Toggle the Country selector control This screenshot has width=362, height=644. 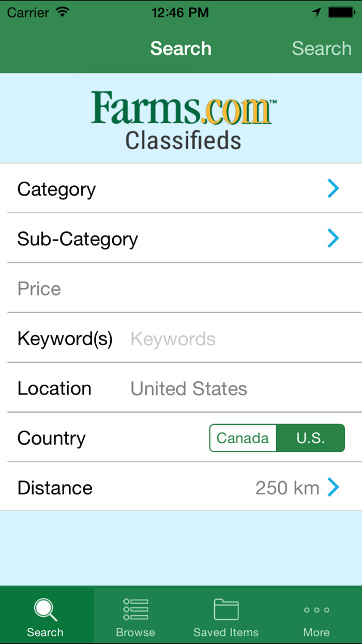pos(277,437)
